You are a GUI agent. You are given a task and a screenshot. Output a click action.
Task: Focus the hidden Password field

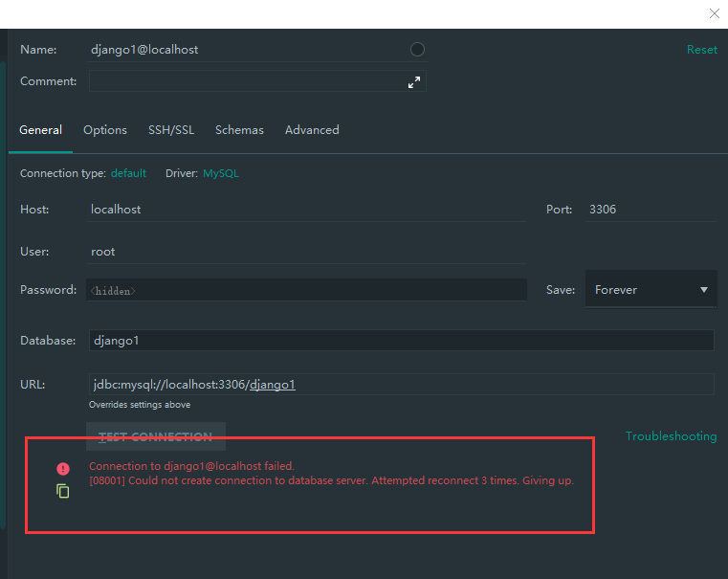click(x=306, y=290)
